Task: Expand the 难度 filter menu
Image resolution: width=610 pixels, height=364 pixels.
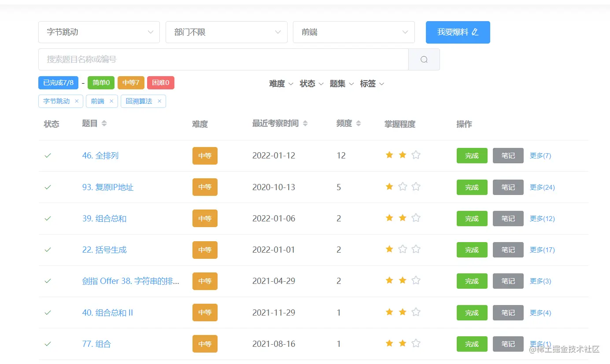Action: coord(281,84)
